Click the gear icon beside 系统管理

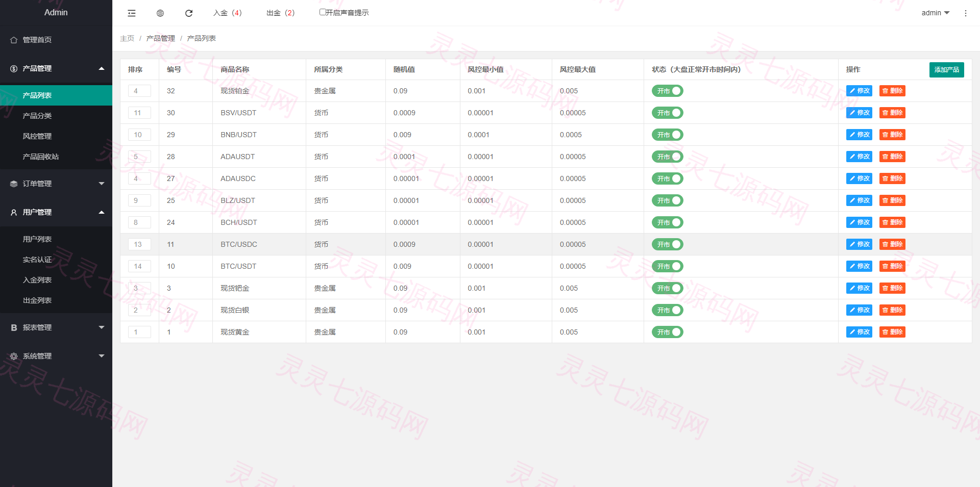pyautogui.click(x=14, y=356)
